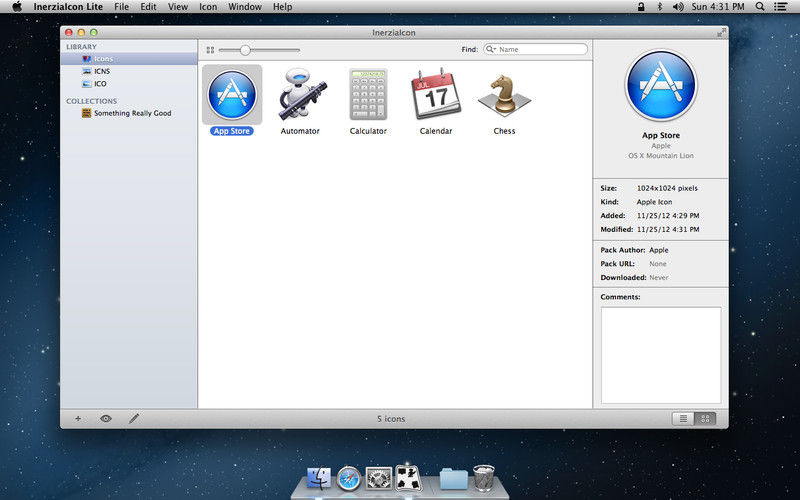
Task: Select the App Store icon thumbnail
Action: pyautogui.click(x=232, y=94)
